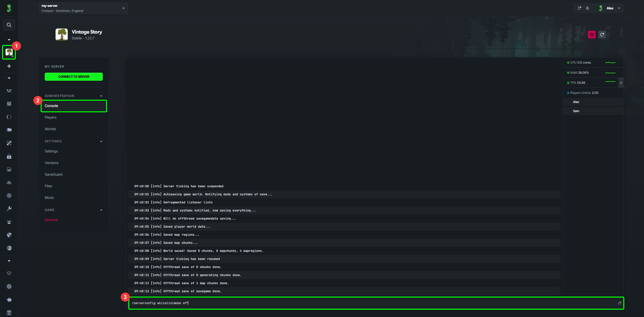This screenshot has height=317, width=644.
Task: Click the wrench tools icon in the sidebar
Action: tap(9, 209)
